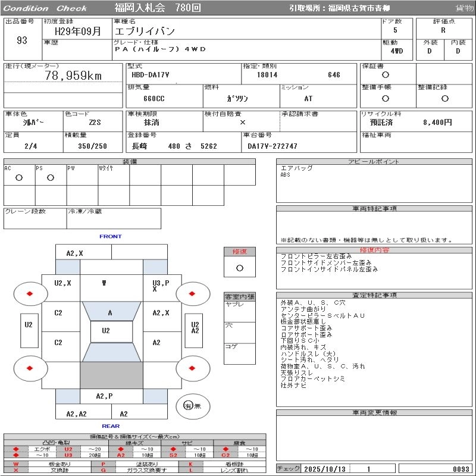
Task: Toggle the 保証書 warranty circle mark
Action: point(386,75)
